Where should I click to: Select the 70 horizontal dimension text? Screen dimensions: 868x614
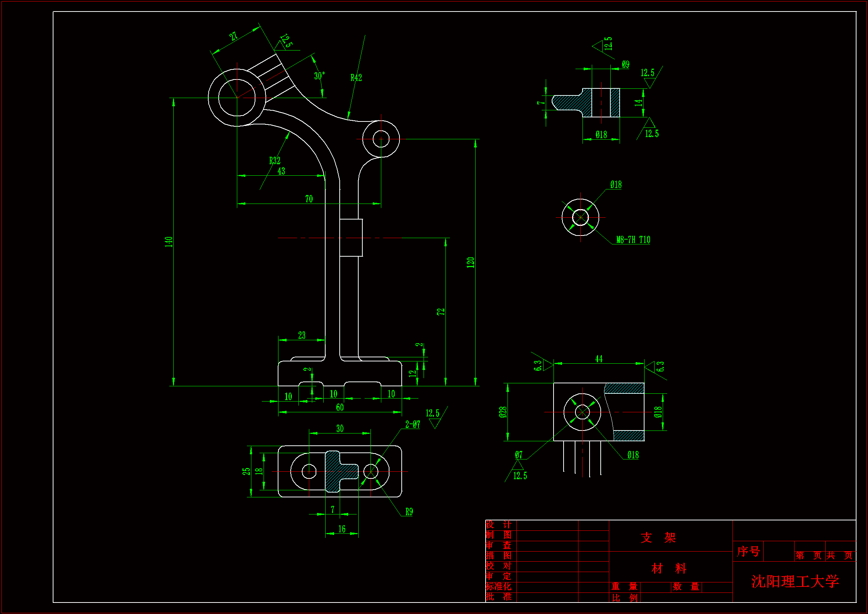pos(309,199)
